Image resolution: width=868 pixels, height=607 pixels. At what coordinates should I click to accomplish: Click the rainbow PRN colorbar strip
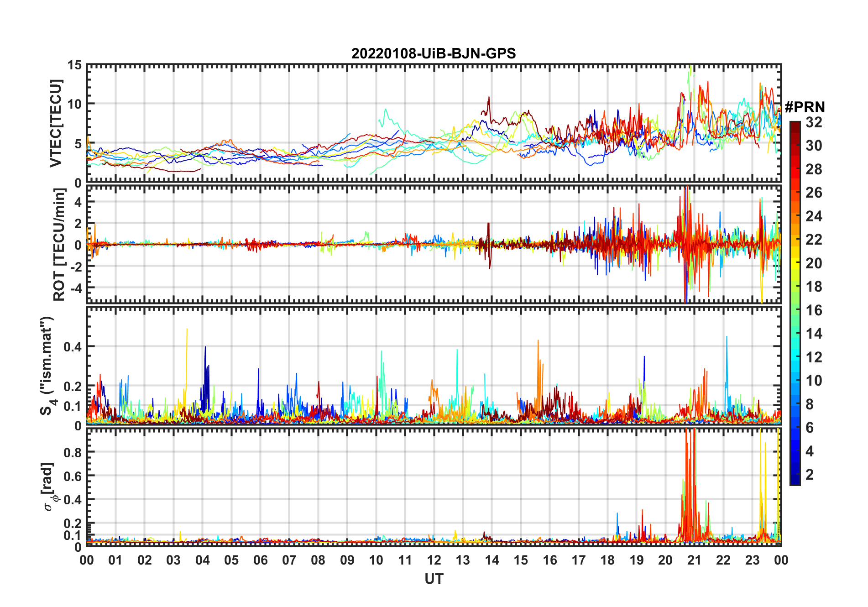pyautogui.click(x=795, y=303)
